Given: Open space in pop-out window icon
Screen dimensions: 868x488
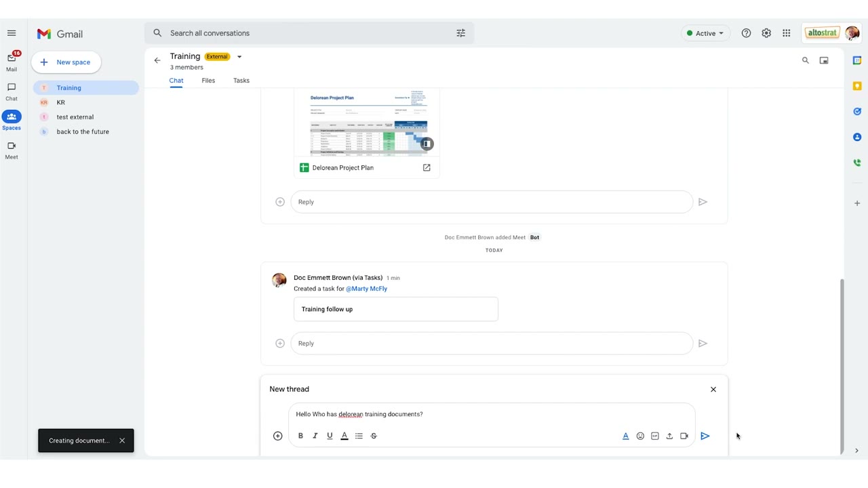Looking at the screenshot, I should coord(824,60).
